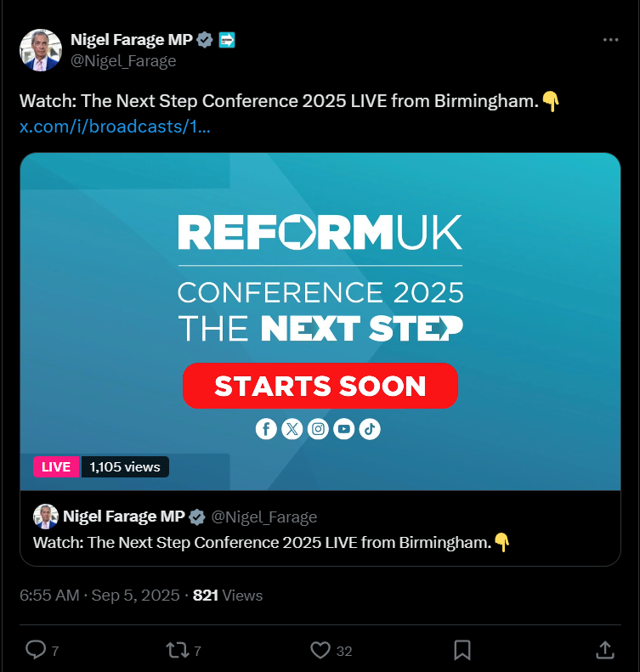
Task: Click the Nigel Farage MP display name
Action: point(131,39)
